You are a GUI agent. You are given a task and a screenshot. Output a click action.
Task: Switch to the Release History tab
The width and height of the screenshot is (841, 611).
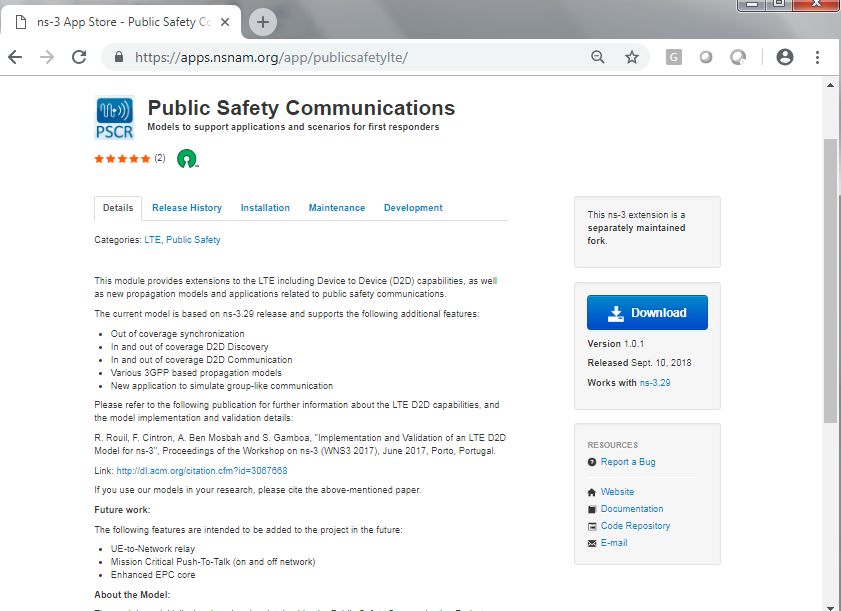tap(187, 208)
